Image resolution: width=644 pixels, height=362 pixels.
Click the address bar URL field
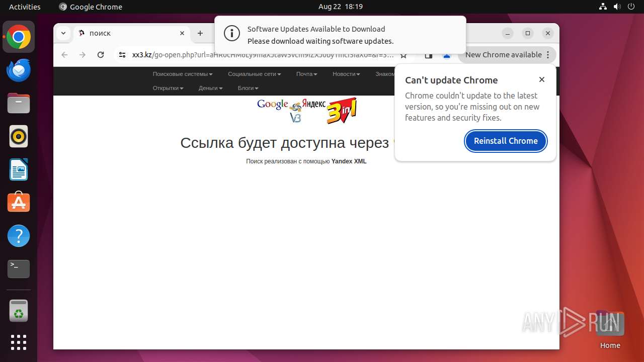click(263, 55)
